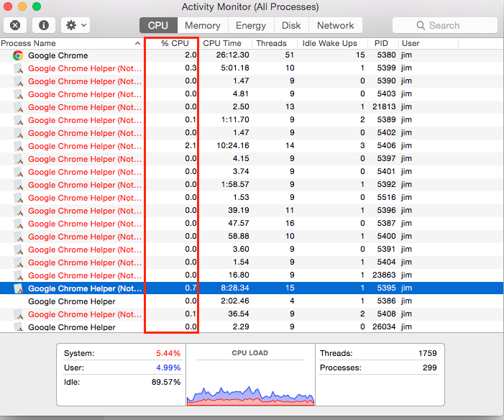
Task: Click the System 5.44% value
Action: tap(168, 353)
